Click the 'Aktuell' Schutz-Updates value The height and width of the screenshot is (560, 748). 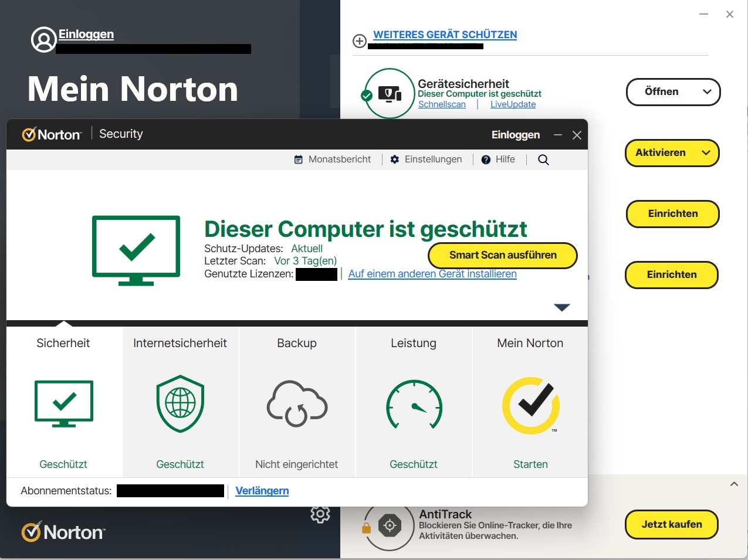click(307, 249)
